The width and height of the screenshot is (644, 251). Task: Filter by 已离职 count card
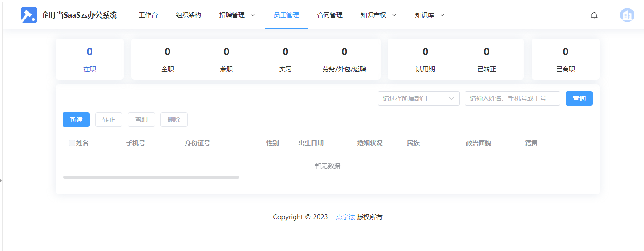pos(565,59)
